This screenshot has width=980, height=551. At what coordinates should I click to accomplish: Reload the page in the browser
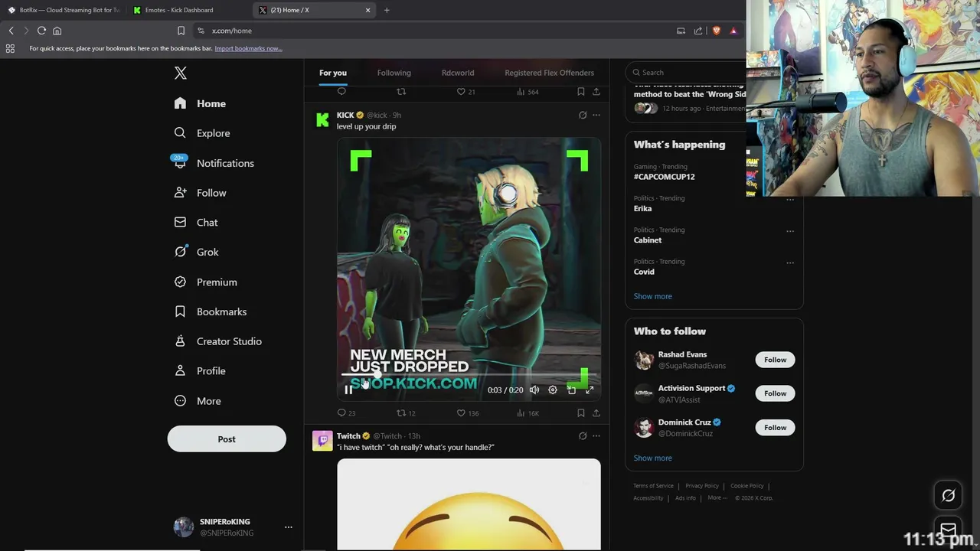(x=41, y=31)
